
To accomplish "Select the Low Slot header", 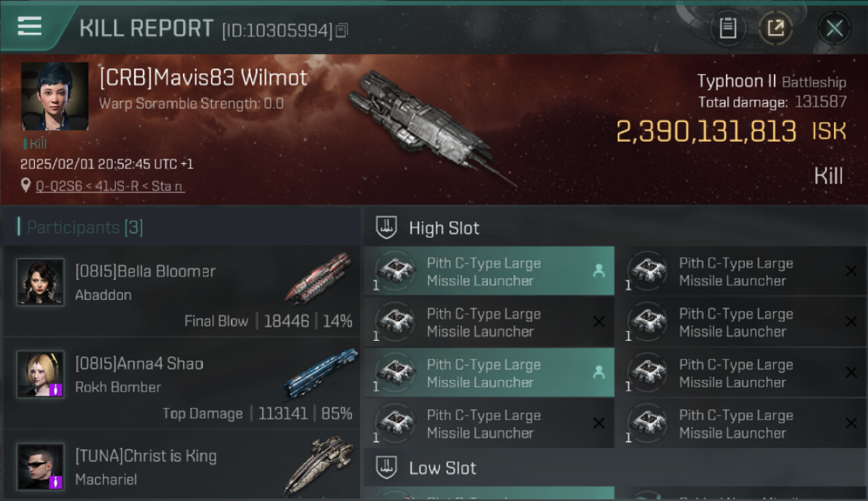I will coord(615,468).
